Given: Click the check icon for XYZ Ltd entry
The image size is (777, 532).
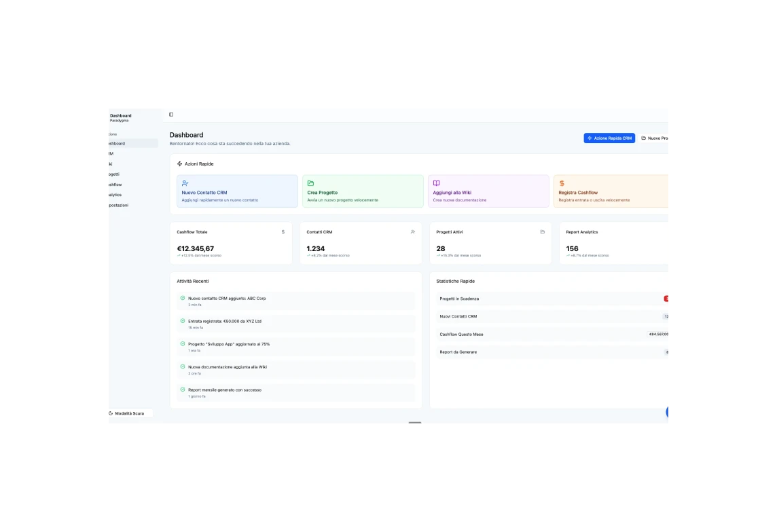Looking at the screenshot, I should 182,321.
